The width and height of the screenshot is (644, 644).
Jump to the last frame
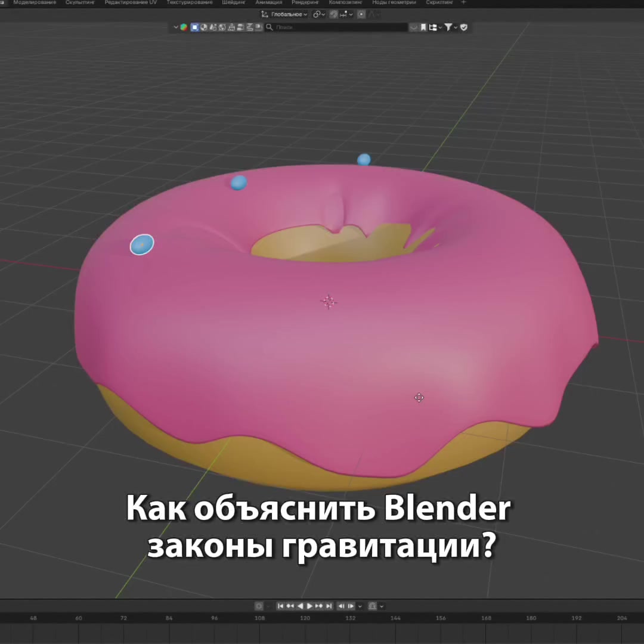click(x=329, y=606)
